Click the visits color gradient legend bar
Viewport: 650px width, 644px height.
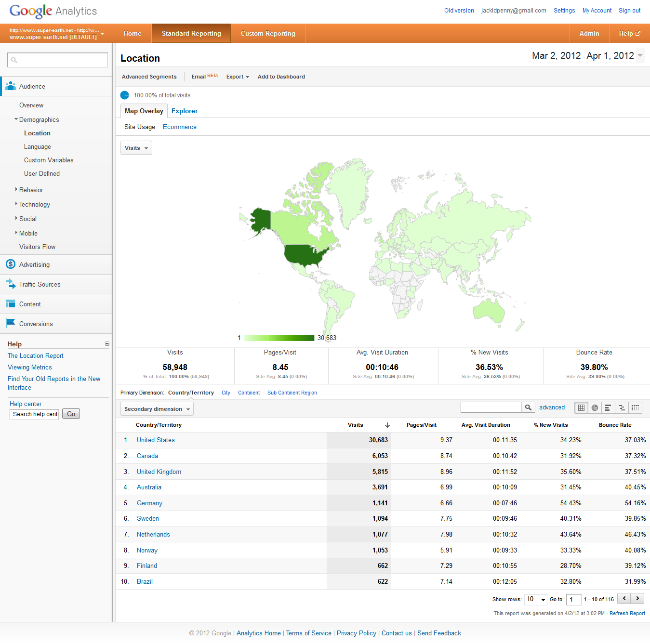[x=279, y=338]
